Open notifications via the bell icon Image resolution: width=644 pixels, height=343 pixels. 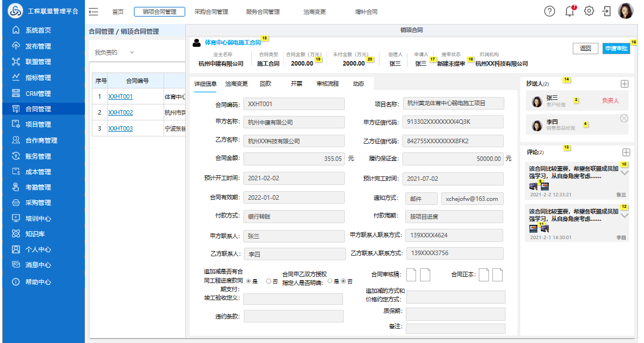pyautogui.click(x=570, y=11)
